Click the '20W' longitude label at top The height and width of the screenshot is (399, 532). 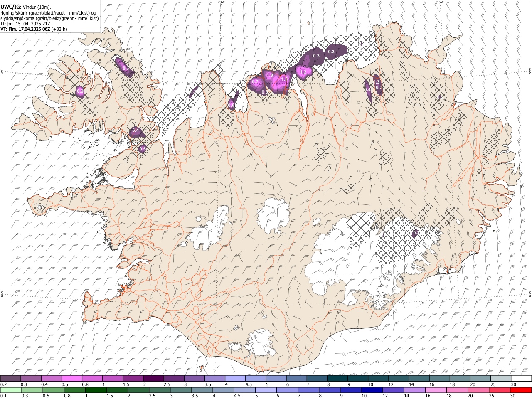(x=221, y=2)
